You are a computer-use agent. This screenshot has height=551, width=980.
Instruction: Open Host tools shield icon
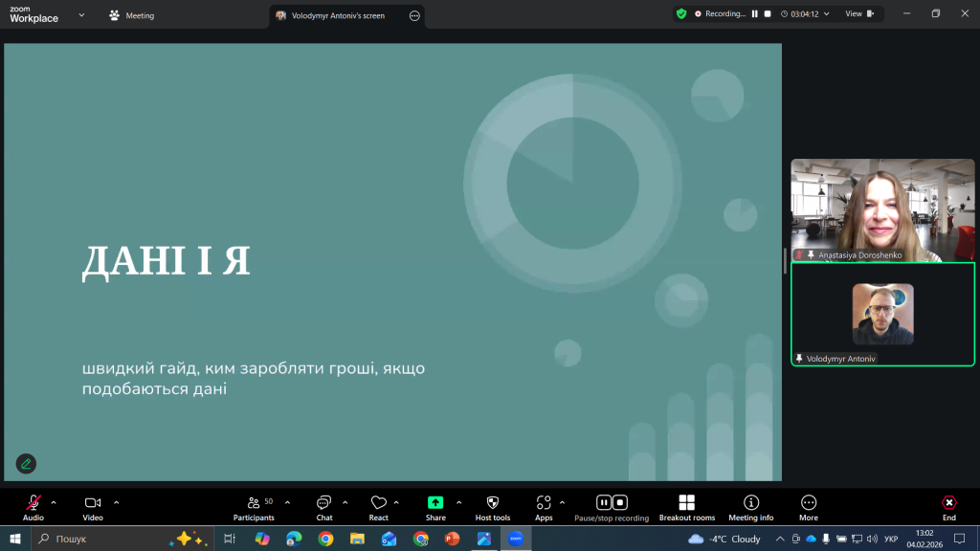coord(493,503)
